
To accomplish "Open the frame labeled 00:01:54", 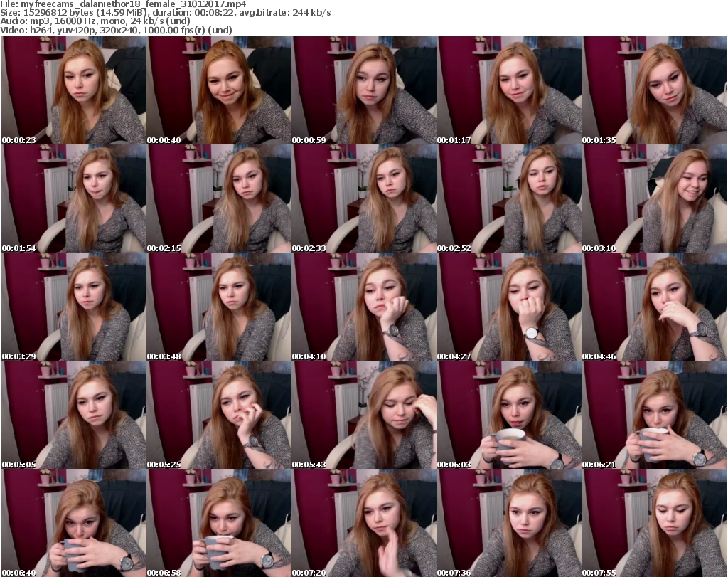I will click(74, 198).
